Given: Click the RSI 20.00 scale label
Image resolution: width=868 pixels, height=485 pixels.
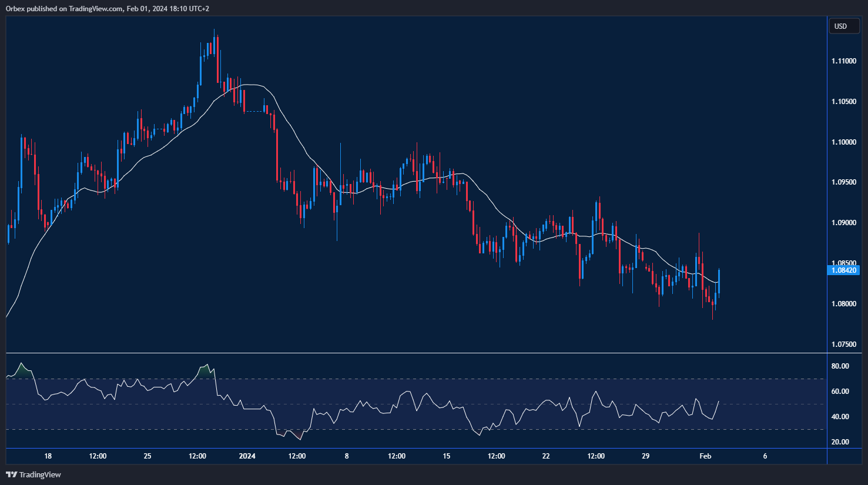Looking at the screenshot, I should pyautogui.click(x=840, y=442).
